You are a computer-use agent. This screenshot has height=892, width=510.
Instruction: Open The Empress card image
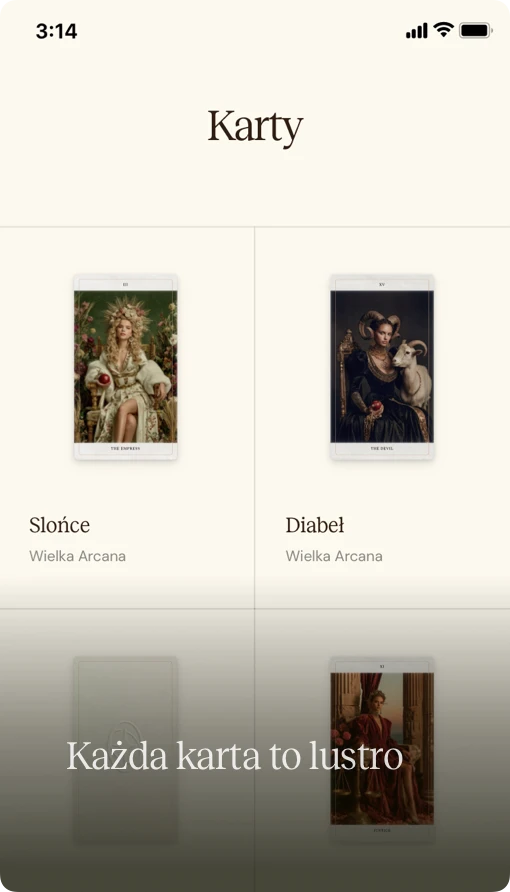tap(126, 367)
